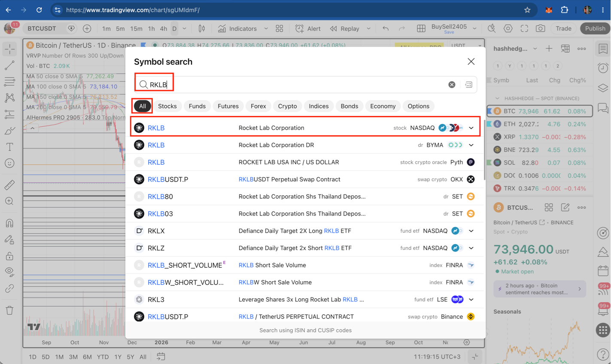Open the Indicators dialog
Image resolution: width=611 pixels, height=364 pixels.
237,29
